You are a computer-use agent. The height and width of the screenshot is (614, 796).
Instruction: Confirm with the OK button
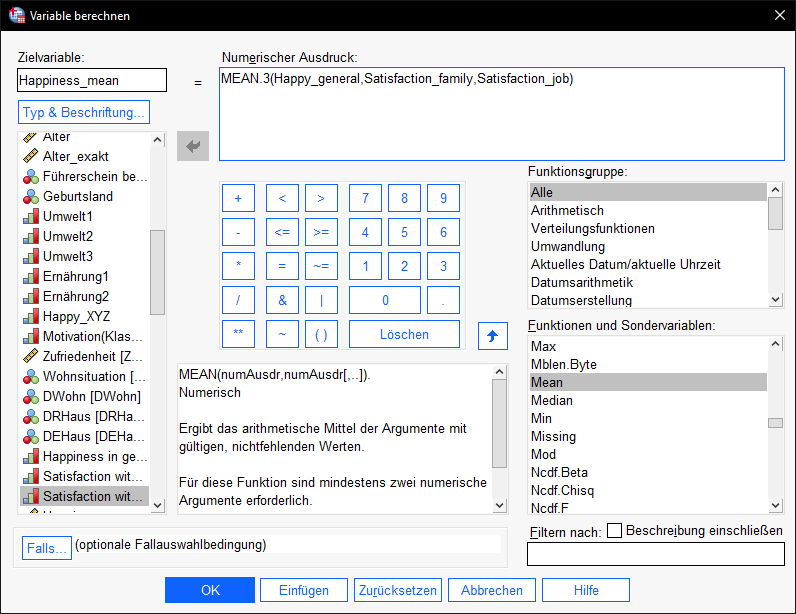[x=210, y=590]
